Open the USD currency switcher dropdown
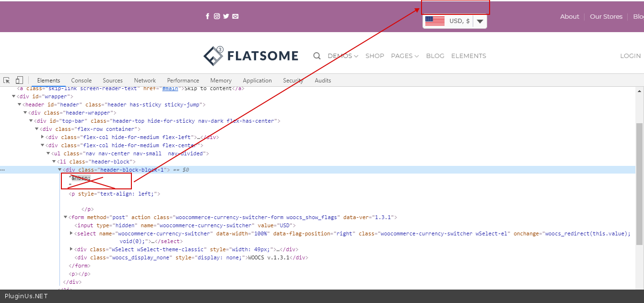This screenshot has height=303, width=644. [480, 22]
